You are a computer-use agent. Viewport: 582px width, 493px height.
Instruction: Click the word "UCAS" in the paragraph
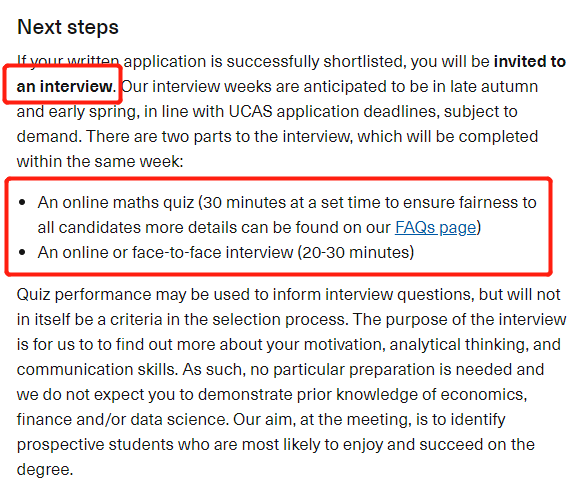tap(250, 111)
